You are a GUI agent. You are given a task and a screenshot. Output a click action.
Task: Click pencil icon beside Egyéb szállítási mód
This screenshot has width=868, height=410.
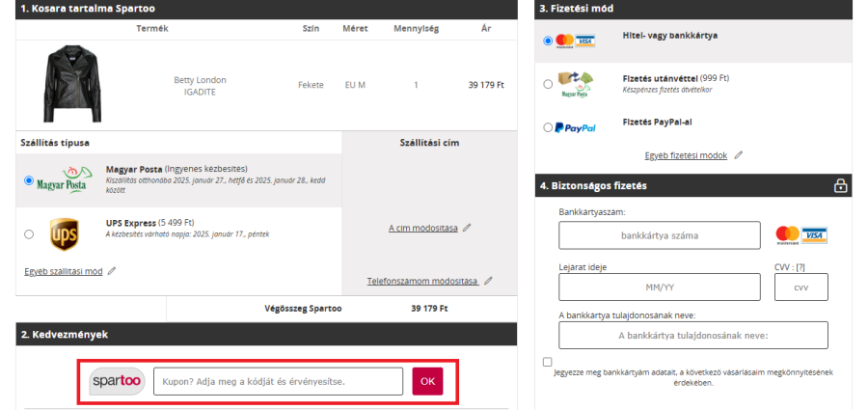click(x=112, y=271)
